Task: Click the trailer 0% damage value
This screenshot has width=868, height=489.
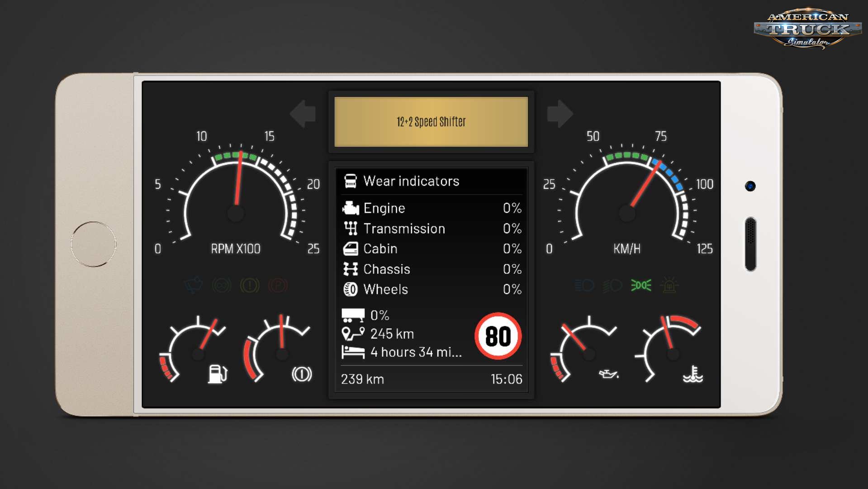Action: click(380, 315)
